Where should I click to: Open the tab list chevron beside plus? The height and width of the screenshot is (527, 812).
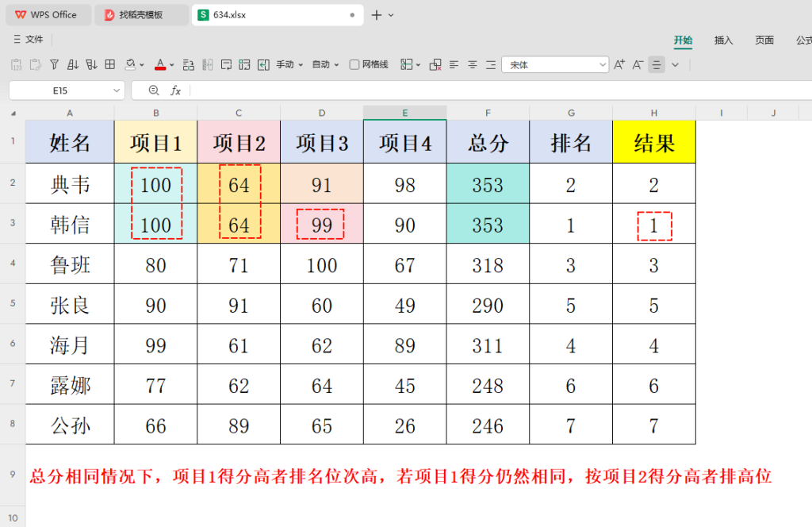point(391,15)
